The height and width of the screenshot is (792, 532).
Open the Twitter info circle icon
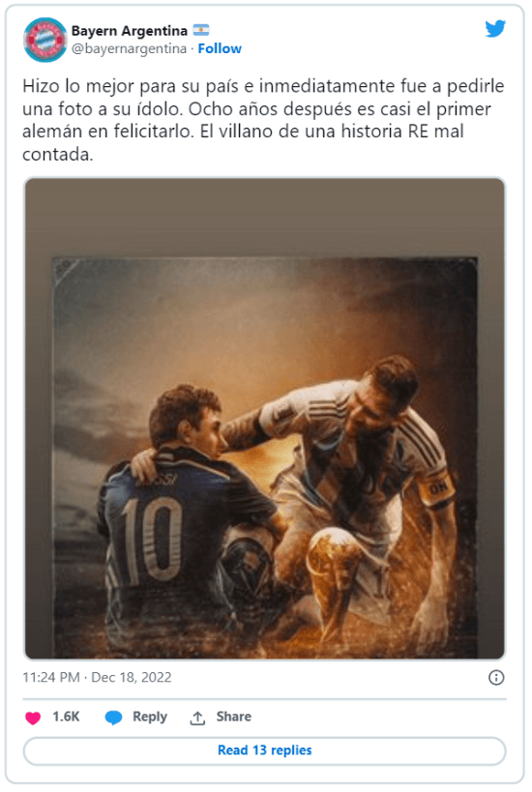(x=496, y=677)
